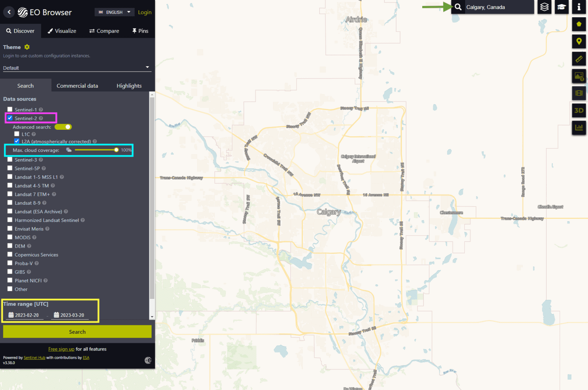Activate the measure distance tool
Image resolution: width=588 pixels, height=390 pixels.
click(x=578, y=59)
